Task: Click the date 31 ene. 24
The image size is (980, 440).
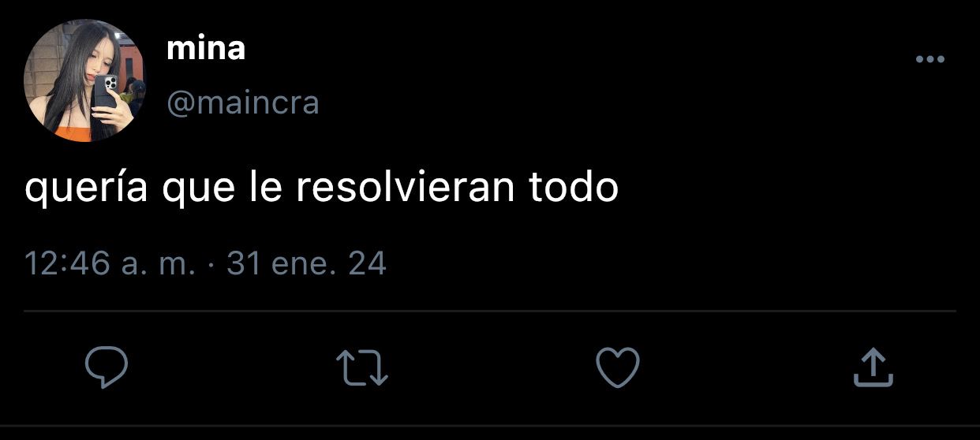Action: (306, 263)
